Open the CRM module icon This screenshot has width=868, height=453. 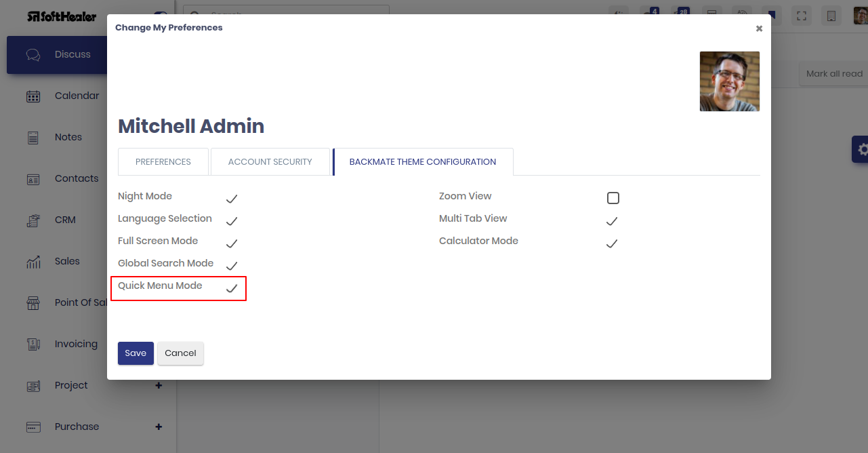(x=33, y=220)
